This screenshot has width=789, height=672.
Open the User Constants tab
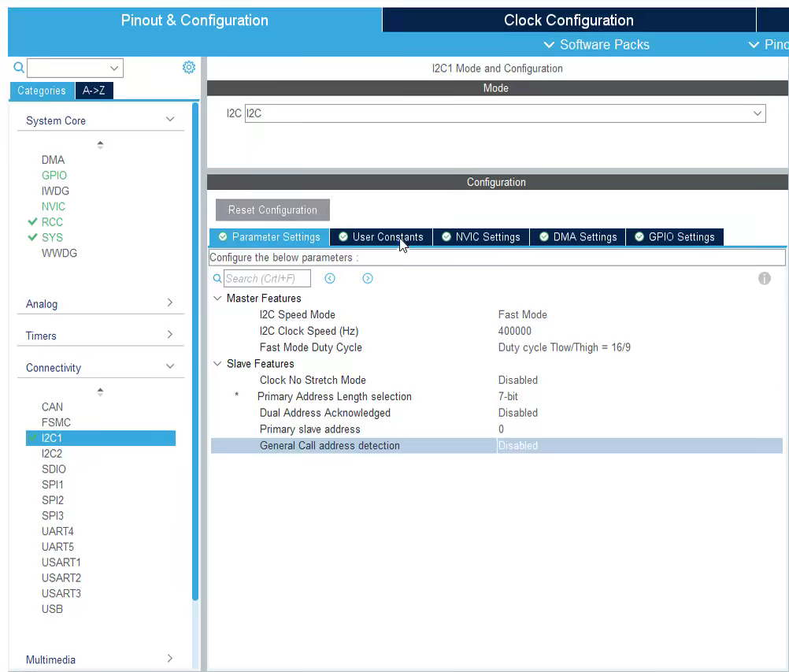click(381, 237)
